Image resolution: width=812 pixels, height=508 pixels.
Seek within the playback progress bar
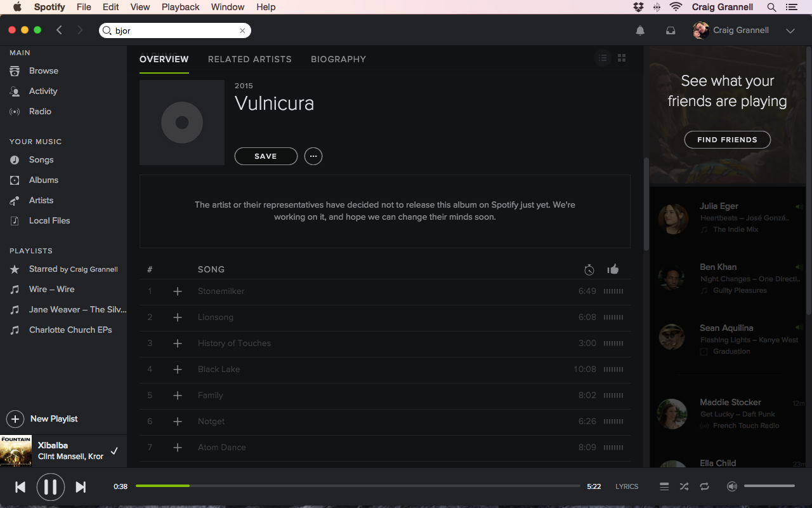pos(358,486)
